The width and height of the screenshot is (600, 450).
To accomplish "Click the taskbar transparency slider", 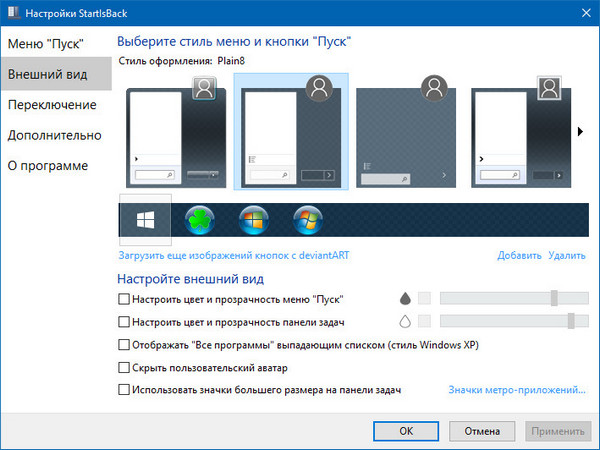I will click(514, 321).
